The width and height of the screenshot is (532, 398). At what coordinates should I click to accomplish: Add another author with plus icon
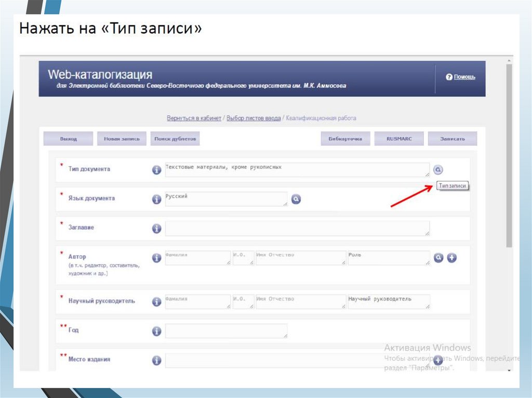451,258
